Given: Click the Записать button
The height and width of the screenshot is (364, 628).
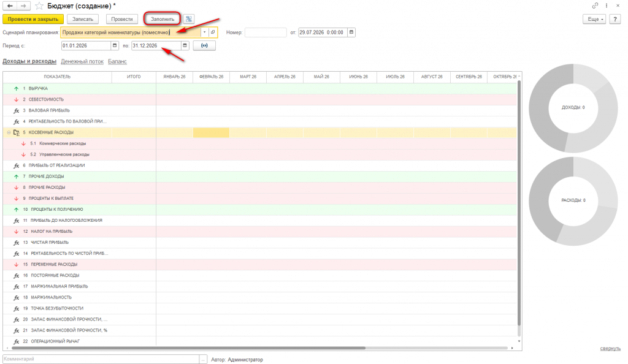Looking at the screenshot, I should [83, 19].
